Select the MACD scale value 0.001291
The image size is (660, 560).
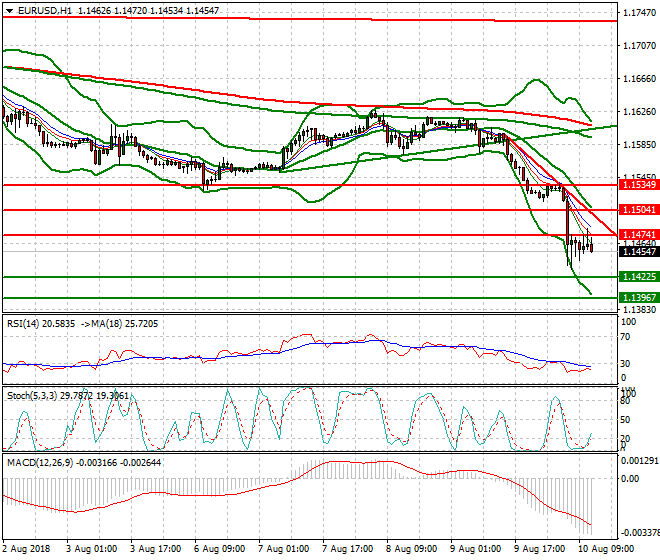pos(640,461)
